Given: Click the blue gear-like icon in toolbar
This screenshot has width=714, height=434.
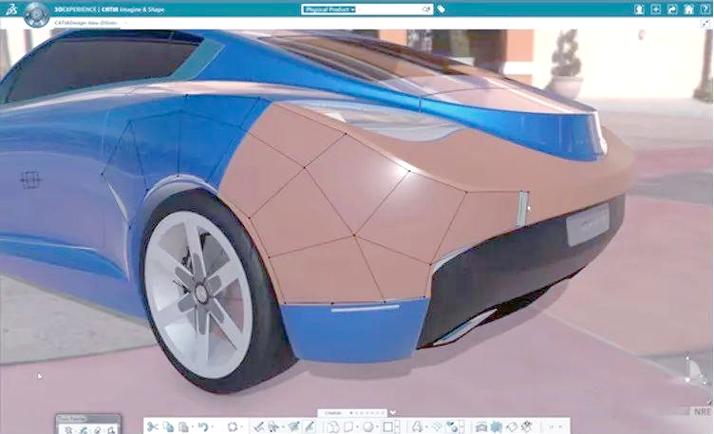Looking at the screenshot, I should [x=496, y=427].
